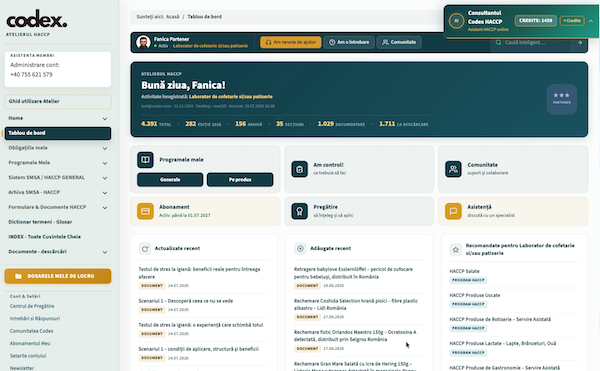Click the Programele mele book icon
This screenshot has height=371, width=600.
coord(145,160)
